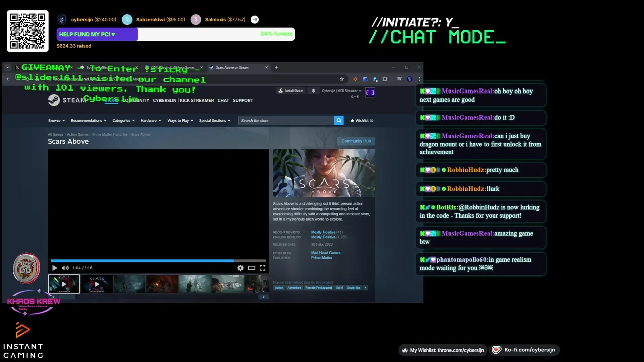Click the Community Hub button
Image resolution: width=644 pixels, height=362 pixels.
tap(356, 141)
